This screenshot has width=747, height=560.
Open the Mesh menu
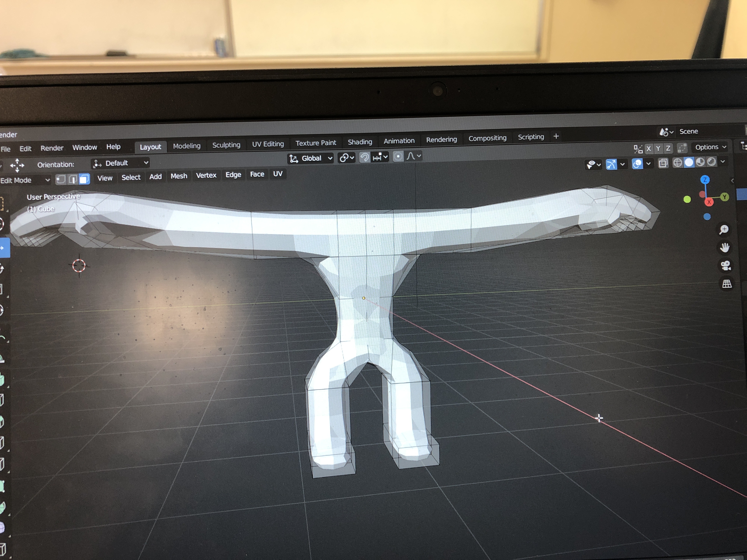click(179, 176)
